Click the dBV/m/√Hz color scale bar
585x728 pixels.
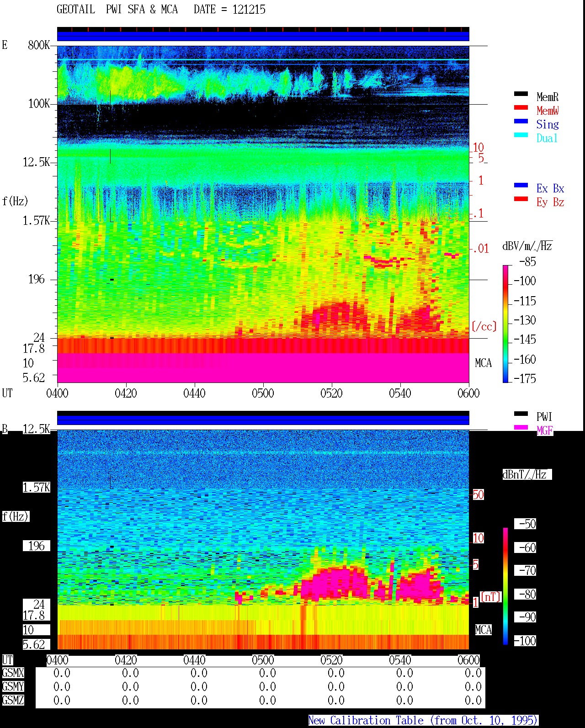pos(505,324)
